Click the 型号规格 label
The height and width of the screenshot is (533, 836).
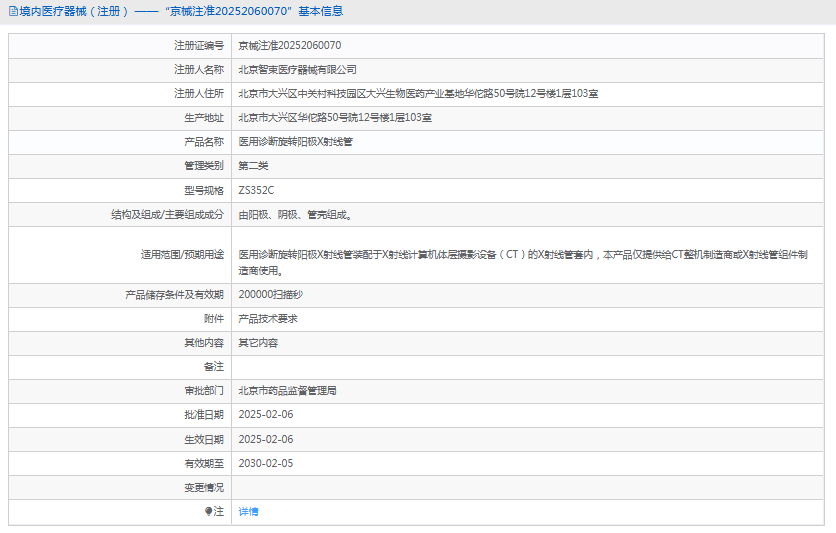tap(204, 190)
